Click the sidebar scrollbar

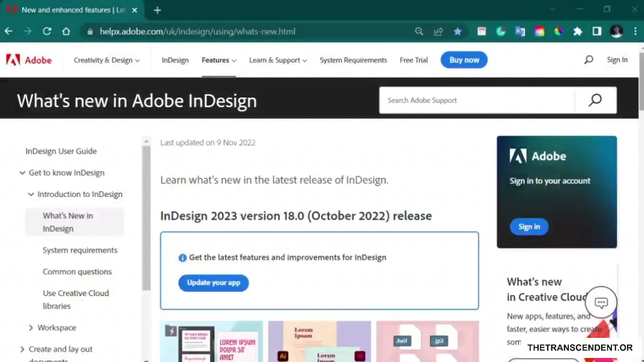click(146, 218)
